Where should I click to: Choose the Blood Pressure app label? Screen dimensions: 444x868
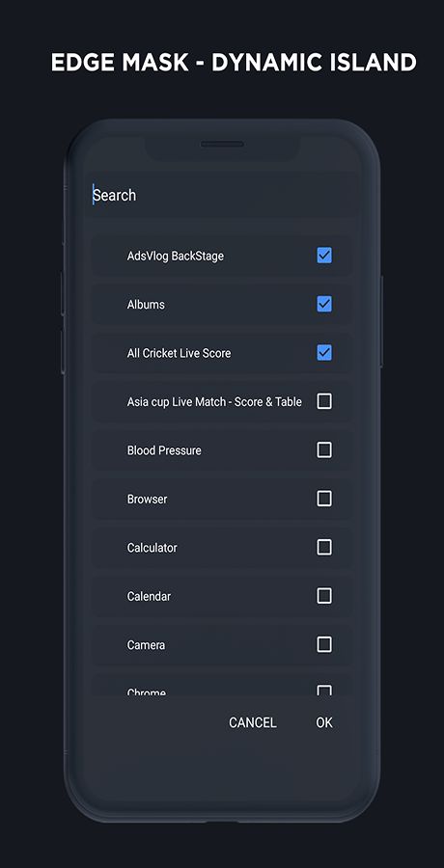[164, 450]
